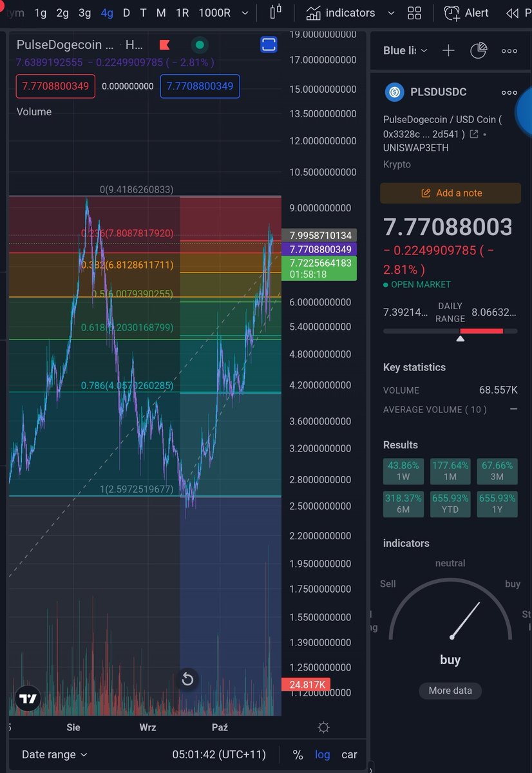Toggle log scale on price axis
The image size is (532, 773).
pyautogui.click(x=322, y=754)
